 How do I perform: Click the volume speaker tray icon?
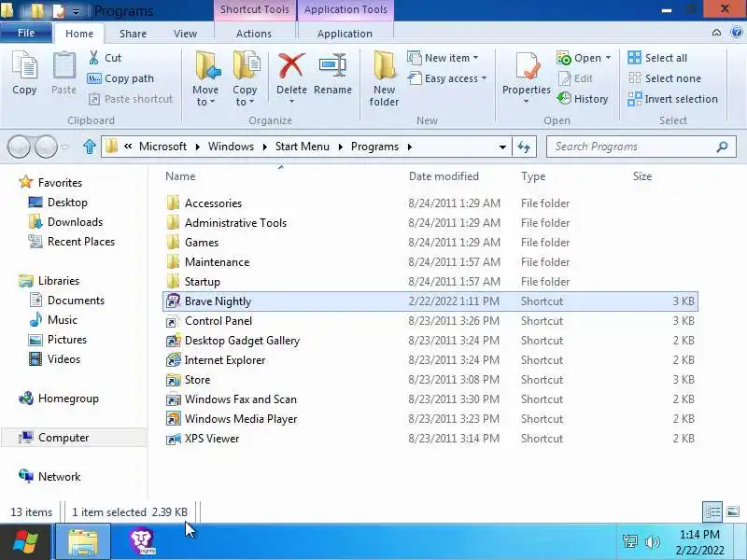(x=652, y=541)
